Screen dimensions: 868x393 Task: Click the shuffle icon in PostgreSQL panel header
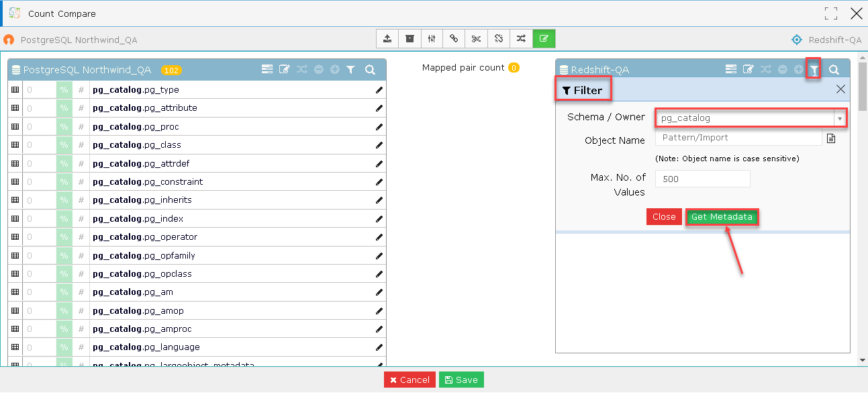tap(302, 69)
